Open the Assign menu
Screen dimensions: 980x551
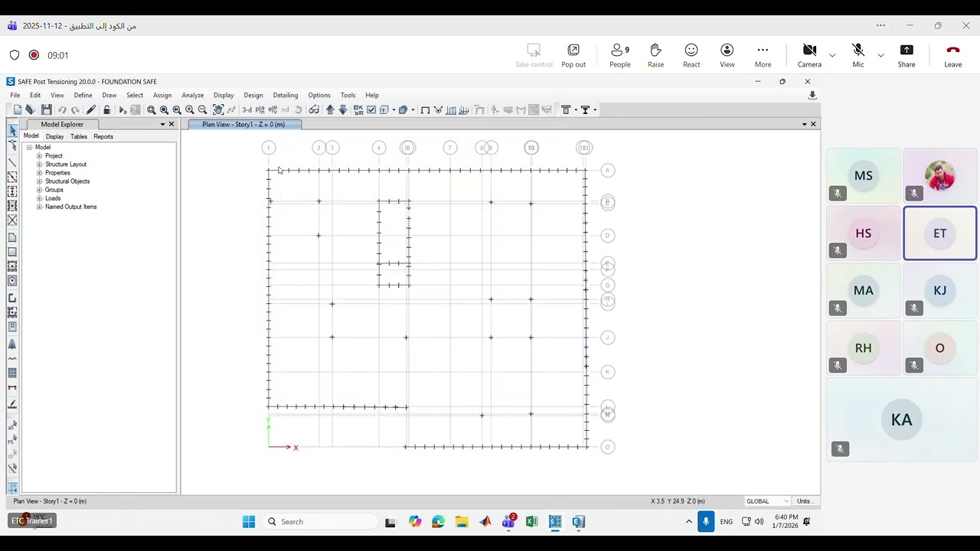[x=162, y=96]
